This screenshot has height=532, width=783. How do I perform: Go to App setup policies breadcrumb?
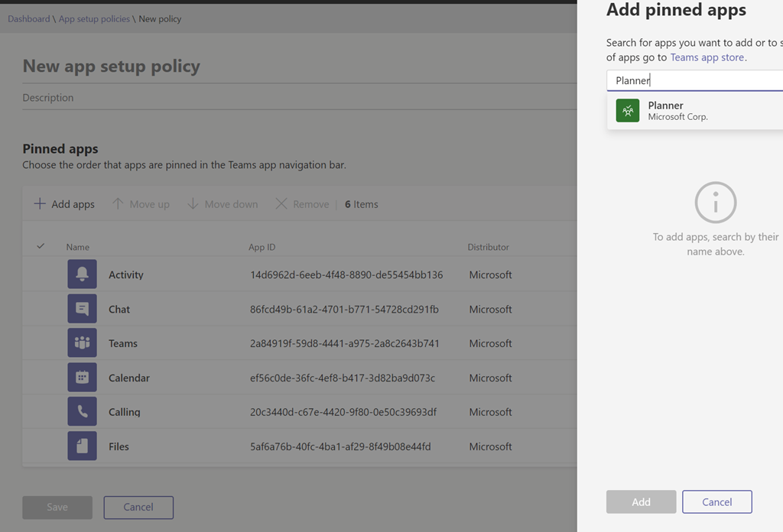(94, 18)
